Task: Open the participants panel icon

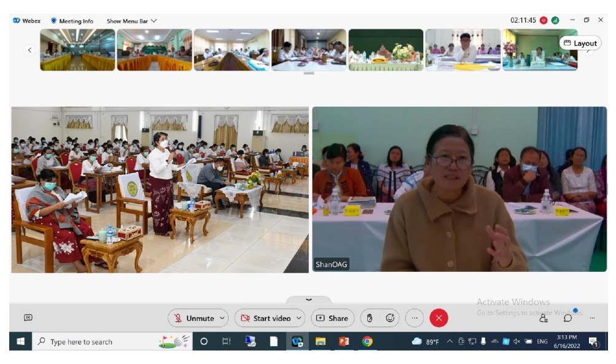Action: click(x=543, y=318)
